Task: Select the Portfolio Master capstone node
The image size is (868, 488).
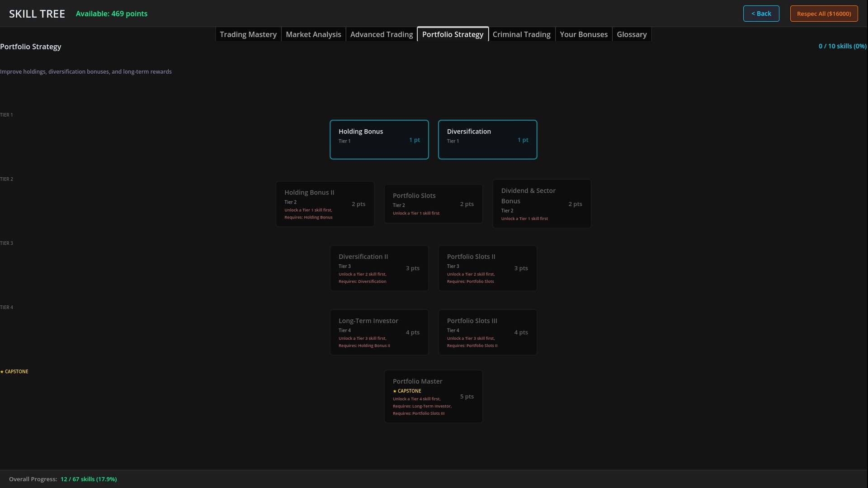Action: pos(433,396)
